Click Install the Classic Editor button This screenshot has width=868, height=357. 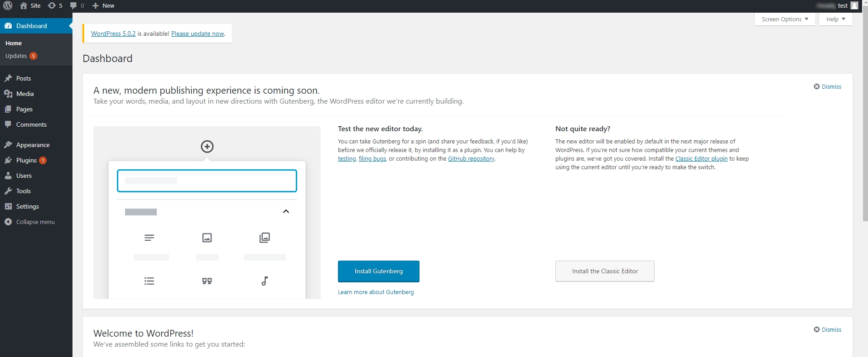point(605,271)
